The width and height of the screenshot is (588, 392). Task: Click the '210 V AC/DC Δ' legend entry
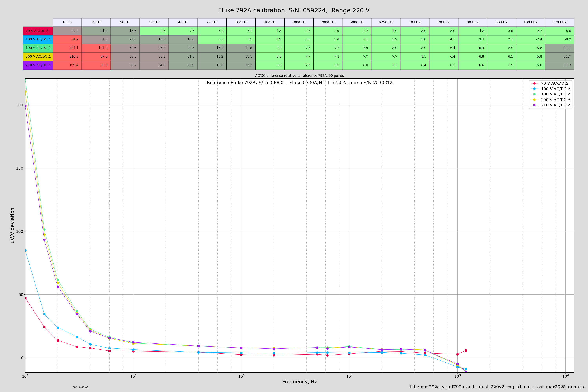pyautogui.click(x=551, y=105)
